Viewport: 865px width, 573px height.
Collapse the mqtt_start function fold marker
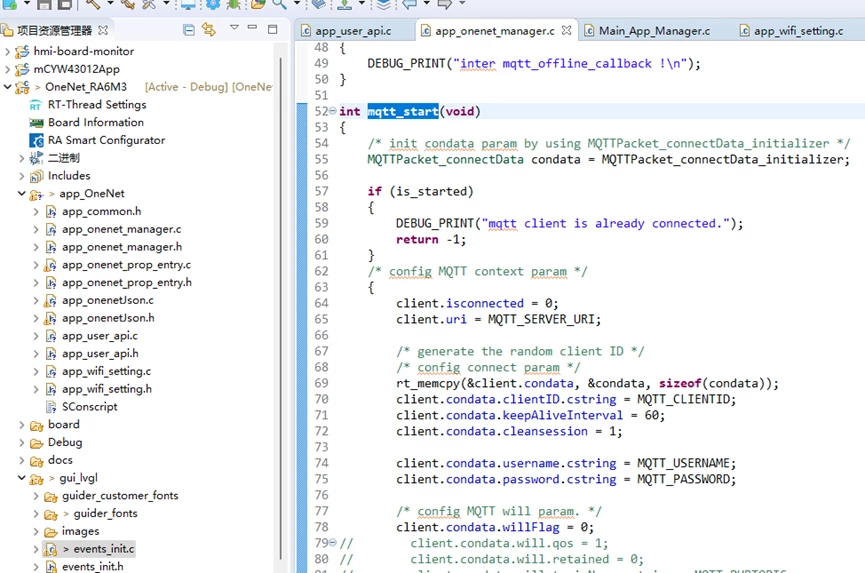(333, 112)
